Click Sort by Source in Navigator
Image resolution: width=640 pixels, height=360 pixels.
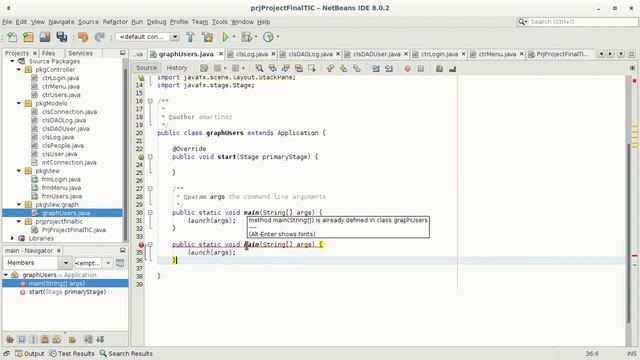(x=100, y=340)
